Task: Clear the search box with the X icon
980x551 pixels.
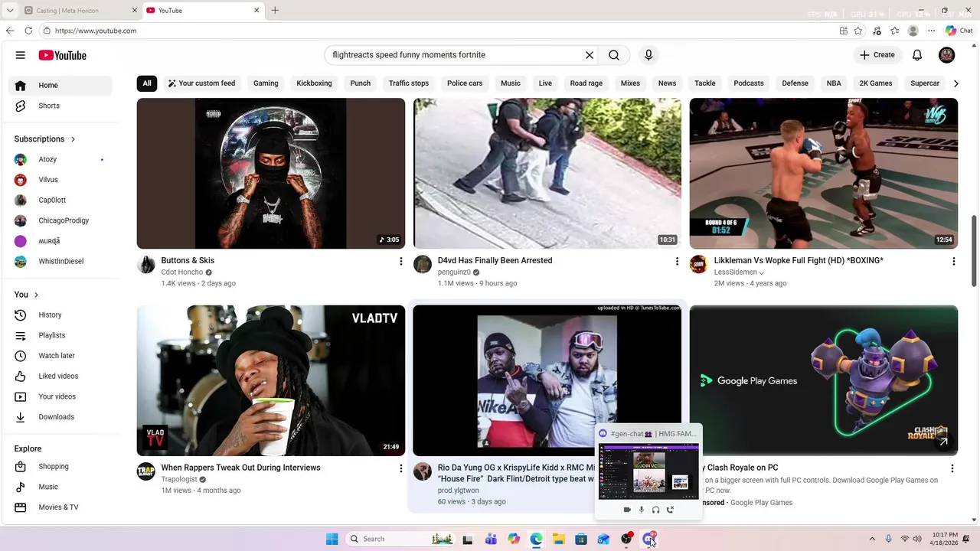Action: click(x=590, y=55)
